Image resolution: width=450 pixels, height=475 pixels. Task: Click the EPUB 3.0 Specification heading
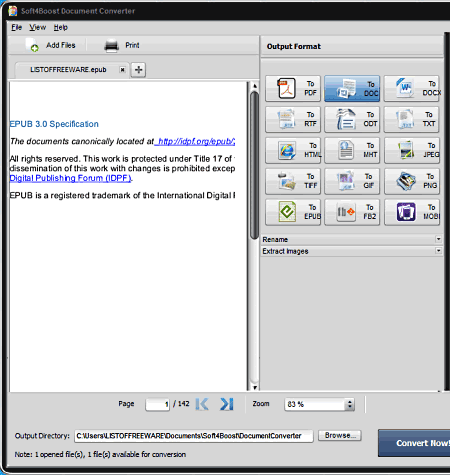[54, 124]
